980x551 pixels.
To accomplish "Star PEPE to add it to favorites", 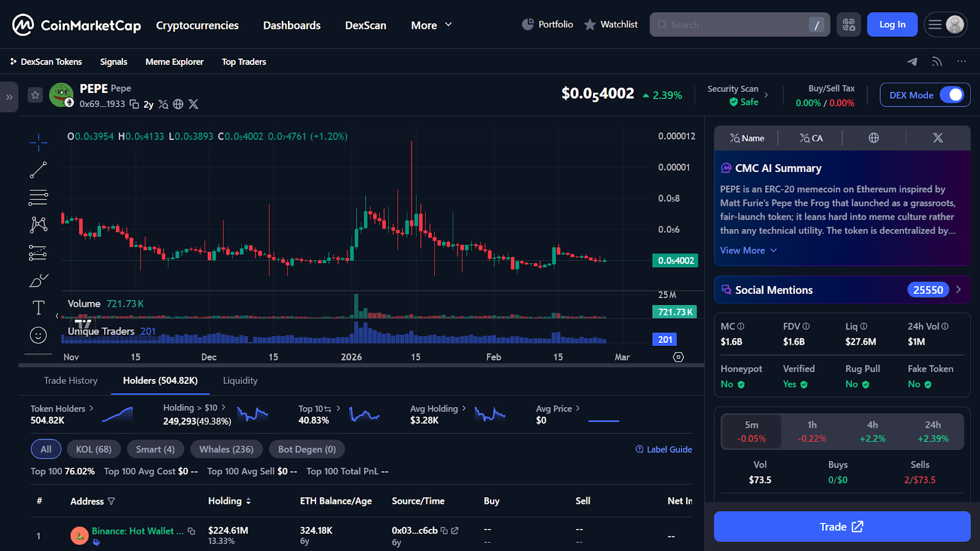I will coord(35,95).
